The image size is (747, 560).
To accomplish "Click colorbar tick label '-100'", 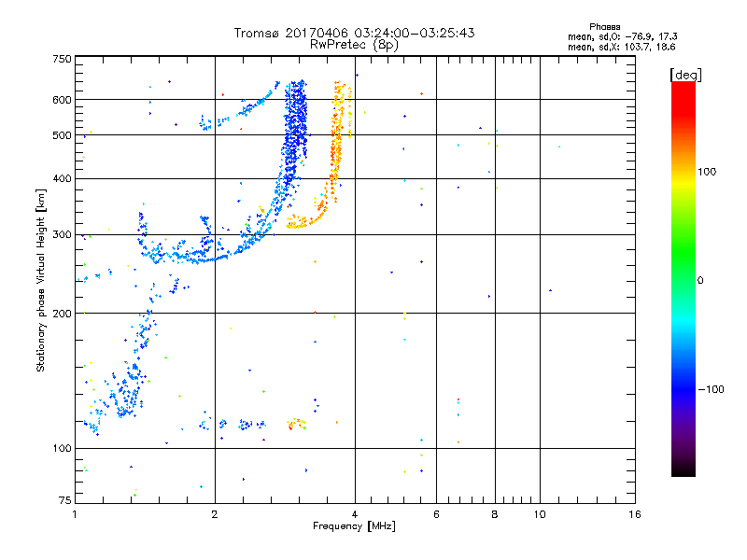I will 711,389.
